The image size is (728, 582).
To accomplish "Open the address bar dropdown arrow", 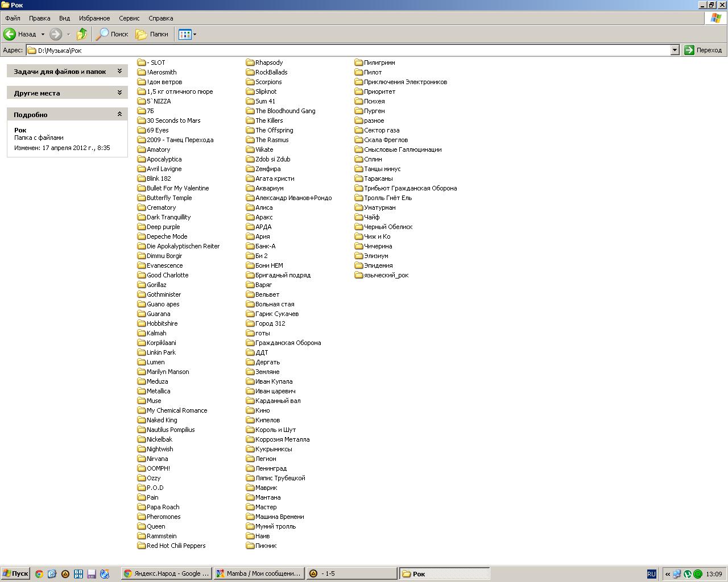I will point(675,50).
